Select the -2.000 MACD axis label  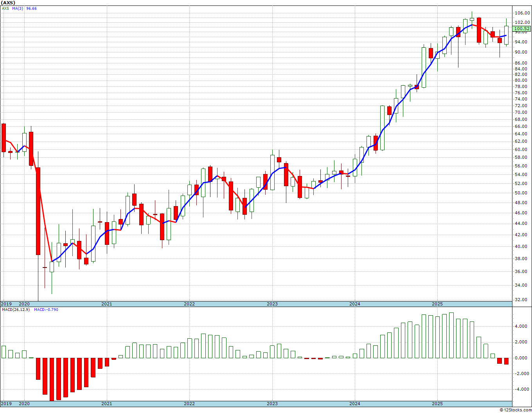point(521,373)
